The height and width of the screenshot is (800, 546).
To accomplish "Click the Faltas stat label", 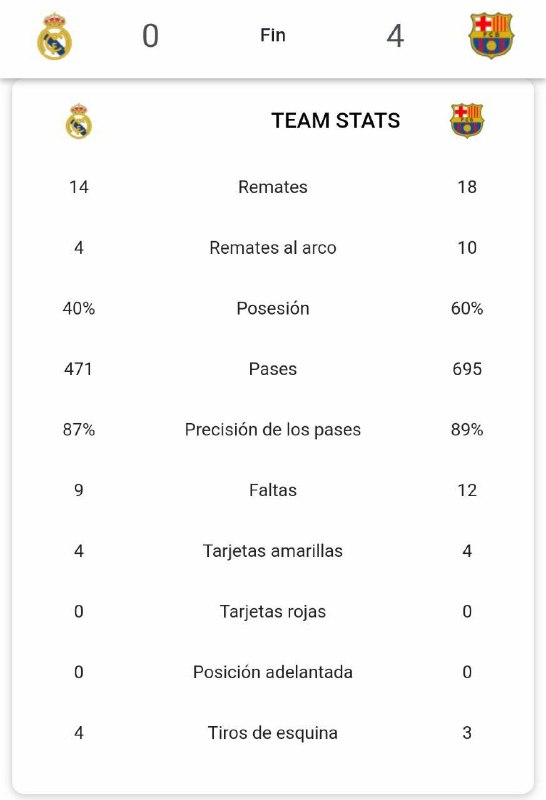I will click(273, 490).
